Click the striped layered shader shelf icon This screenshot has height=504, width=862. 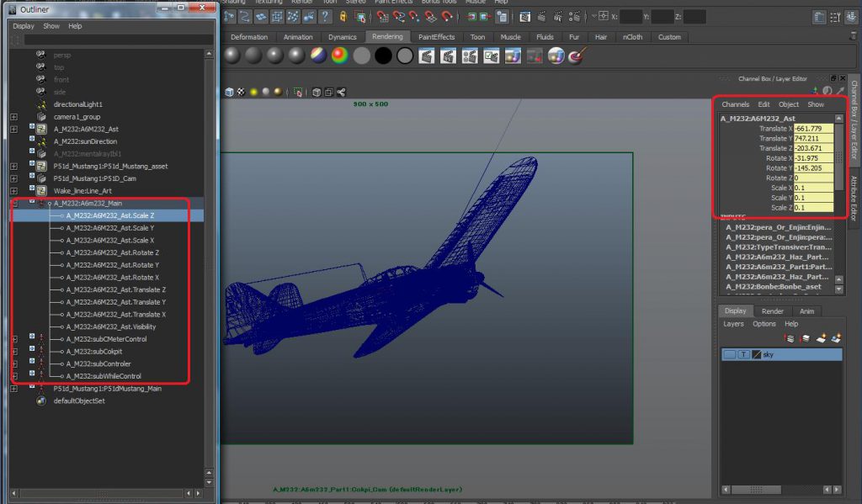318,56
